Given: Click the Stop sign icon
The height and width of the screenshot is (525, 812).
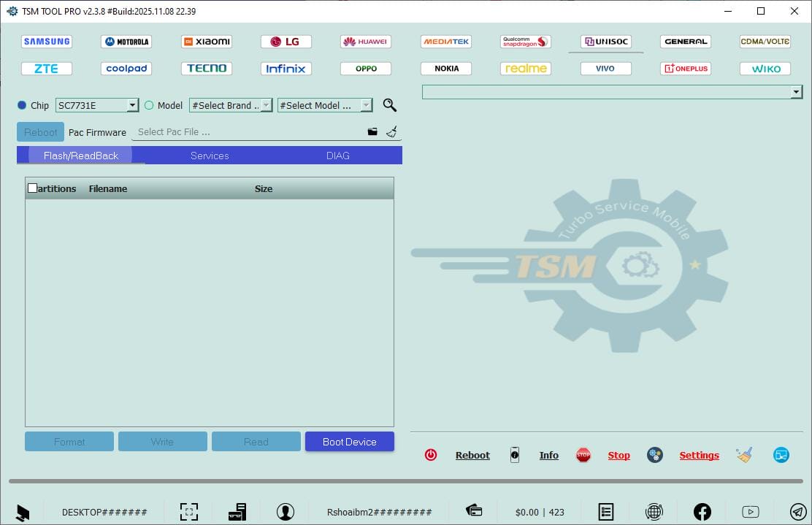Looking at the screenshot, I should [x=583, y=454].
